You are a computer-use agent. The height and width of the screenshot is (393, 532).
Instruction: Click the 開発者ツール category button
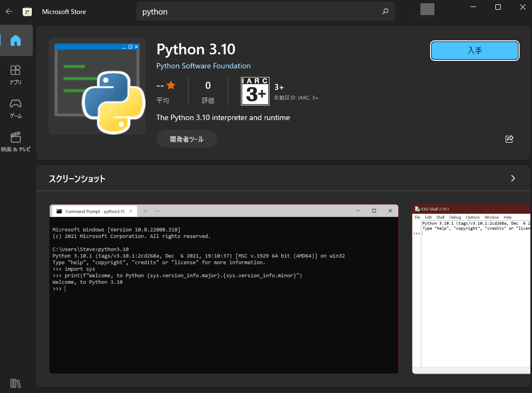coord(186,139)
